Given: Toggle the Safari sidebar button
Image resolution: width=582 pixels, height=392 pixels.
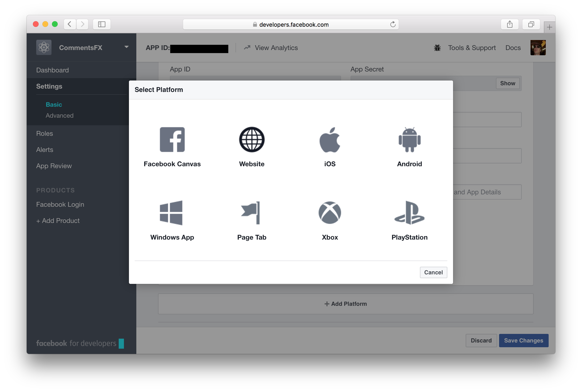Looking at the screenshot, I should click(102, 24).
